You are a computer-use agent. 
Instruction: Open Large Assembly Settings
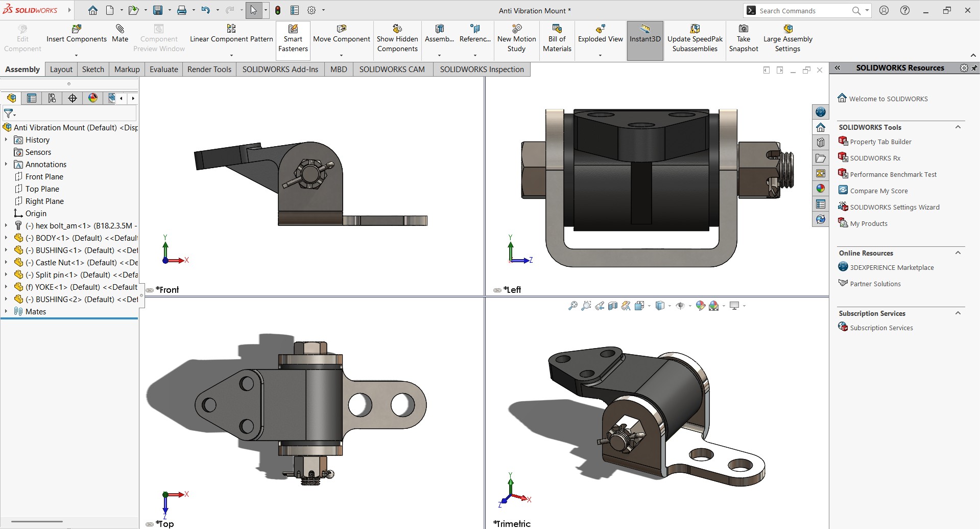coord(787,38)
